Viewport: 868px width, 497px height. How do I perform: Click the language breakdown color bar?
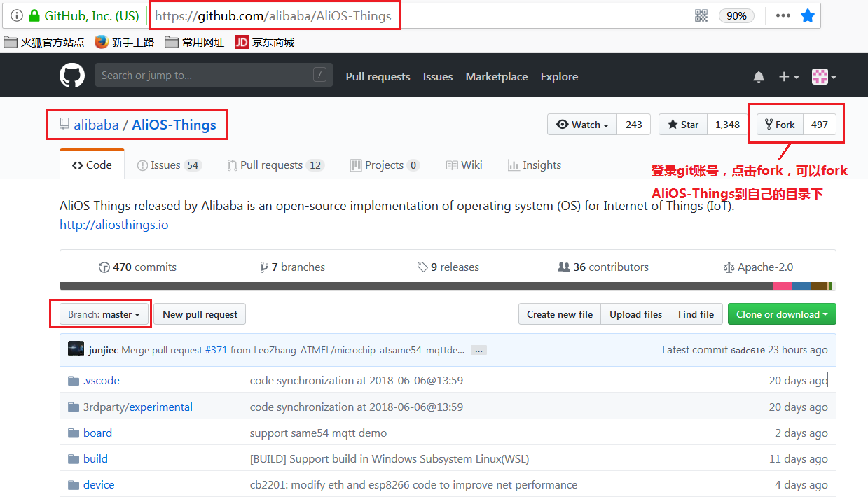coord(448,286)
